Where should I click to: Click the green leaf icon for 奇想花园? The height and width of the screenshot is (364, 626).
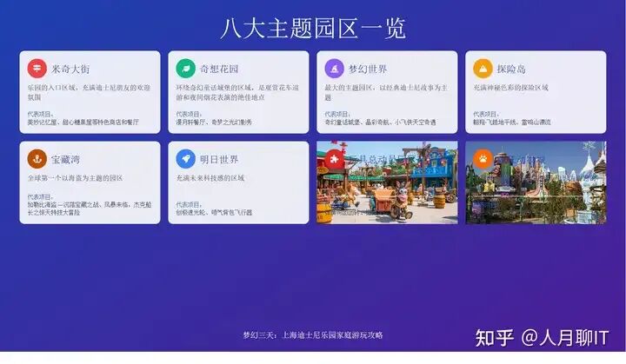click(186, 69)
